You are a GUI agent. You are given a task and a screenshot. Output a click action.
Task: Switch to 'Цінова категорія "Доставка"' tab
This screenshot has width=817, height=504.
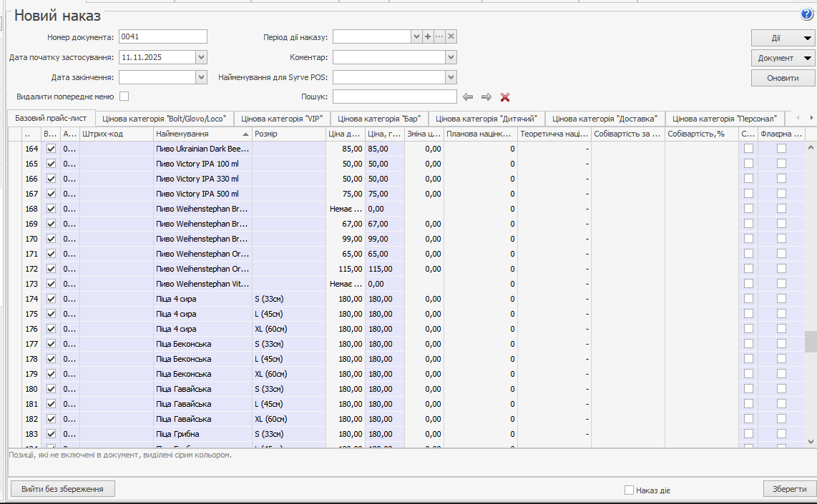pyautogui.click(x=605, y=119)
